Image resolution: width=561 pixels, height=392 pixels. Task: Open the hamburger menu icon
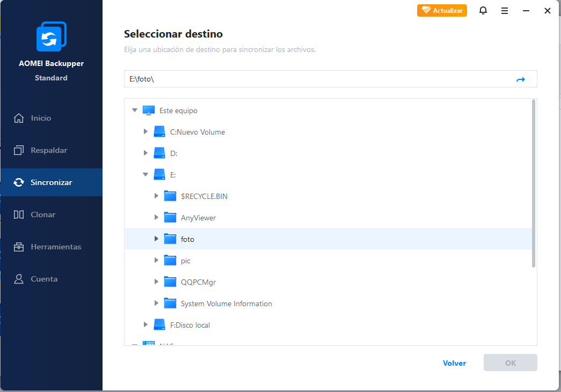505,11
